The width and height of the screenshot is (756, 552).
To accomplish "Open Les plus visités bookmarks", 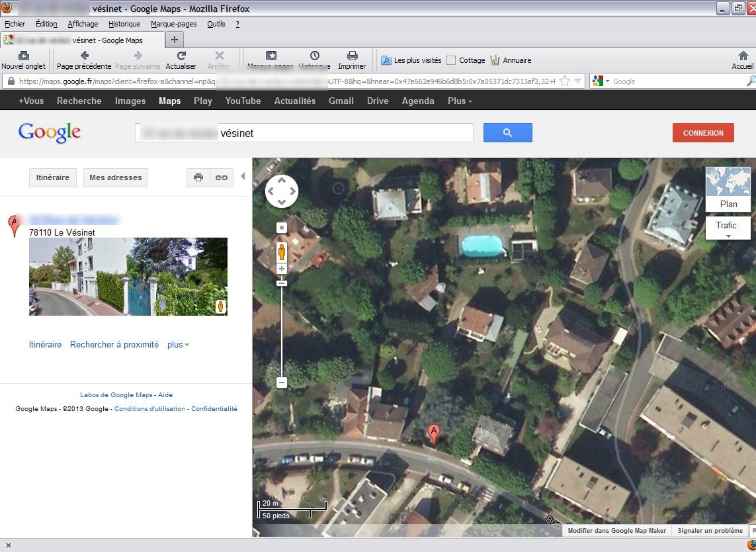I will click(x=411, y=60).
